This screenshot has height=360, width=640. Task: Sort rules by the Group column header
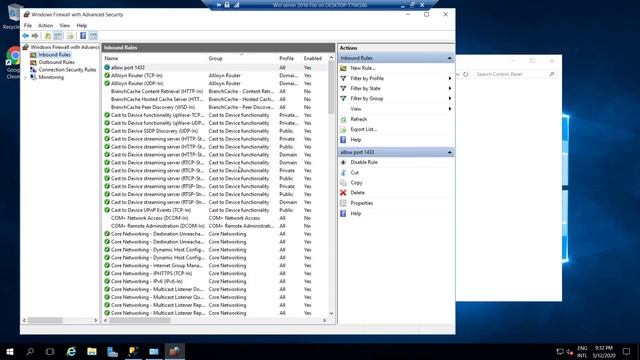(242, 59)
